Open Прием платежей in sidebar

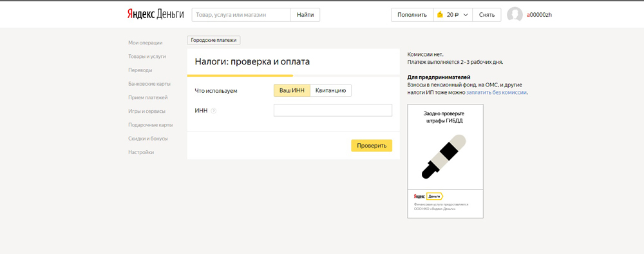[x=148, y=97]
